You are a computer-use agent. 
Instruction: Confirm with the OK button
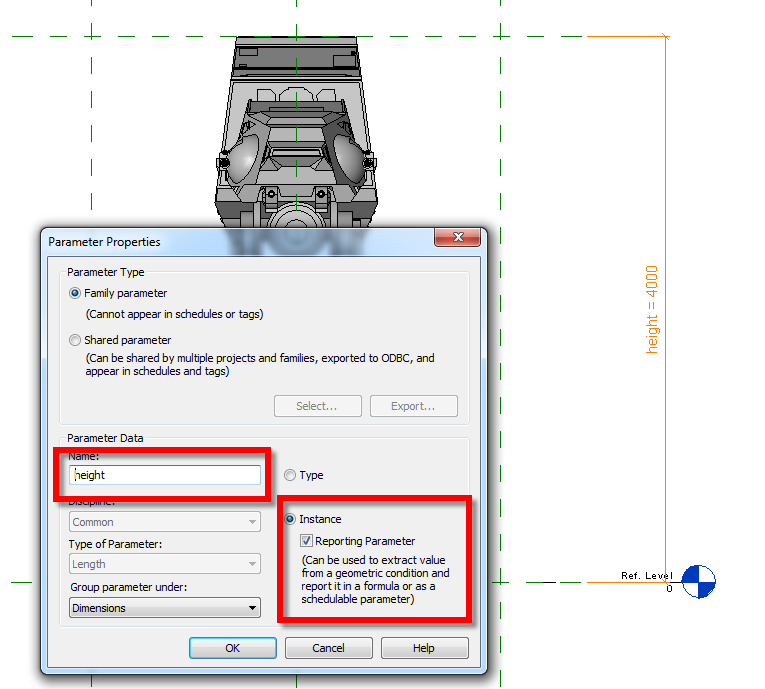(x=233, y=648)
